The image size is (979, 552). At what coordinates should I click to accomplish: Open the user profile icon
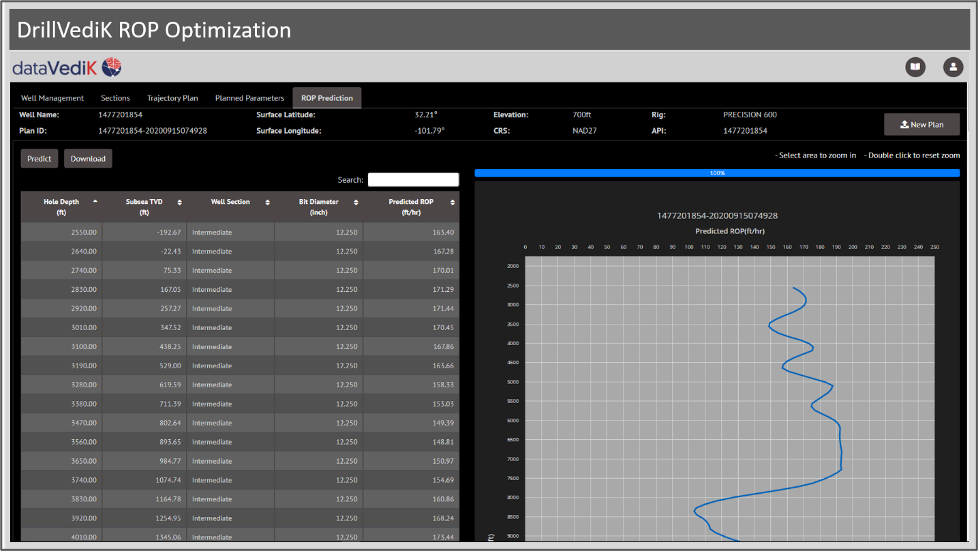[x=953, y=67]
